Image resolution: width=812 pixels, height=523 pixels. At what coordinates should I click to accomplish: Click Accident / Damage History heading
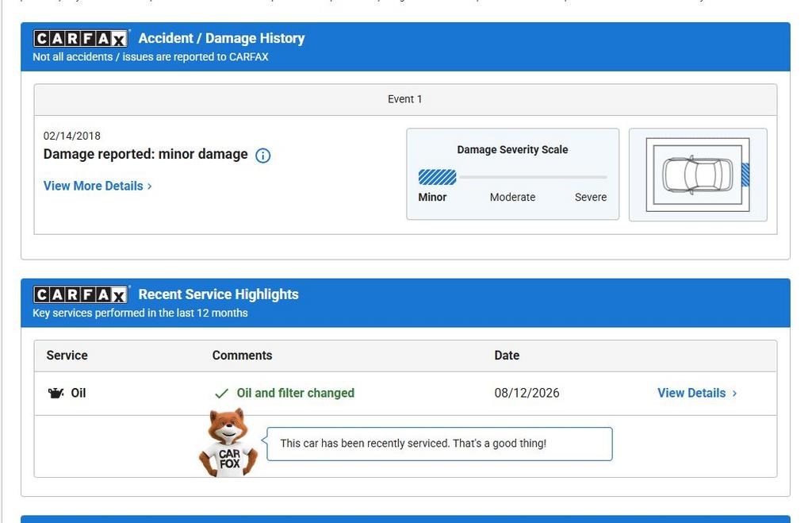222,38
